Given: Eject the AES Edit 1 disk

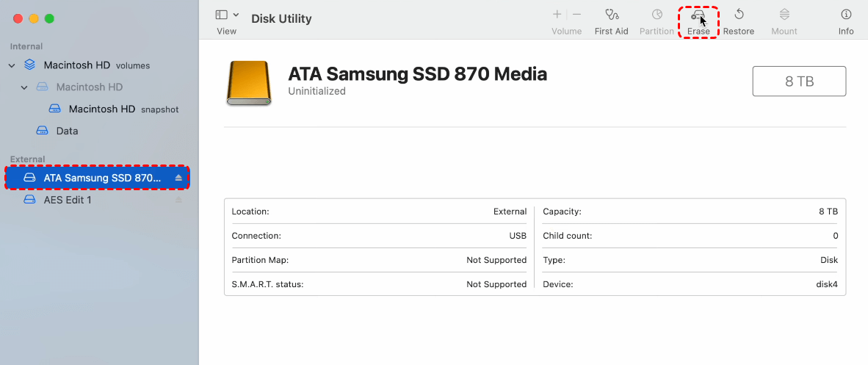Looking at the screenshot, I should coord(178,200).
